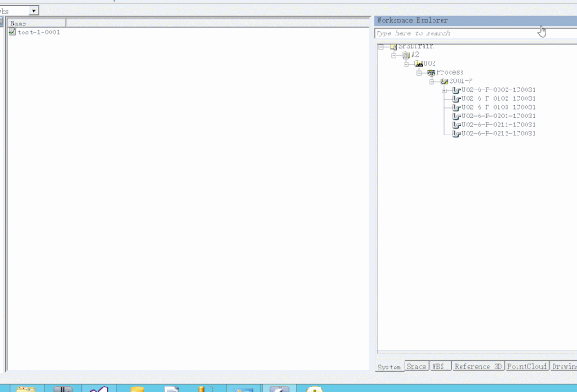Expand pipeline U02-6-P-0002-1C0031

(444, 90)
